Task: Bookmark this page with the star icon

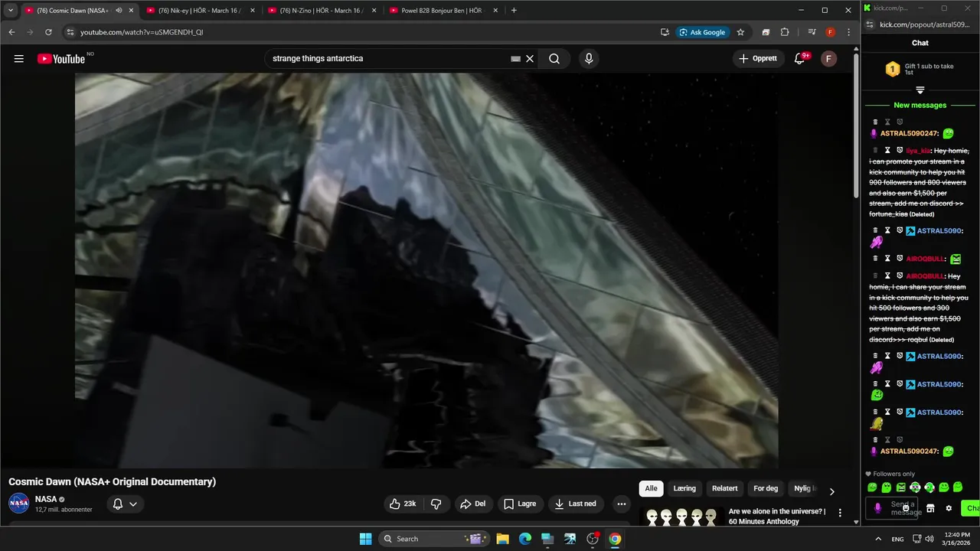Action: [x=740, y=32]
